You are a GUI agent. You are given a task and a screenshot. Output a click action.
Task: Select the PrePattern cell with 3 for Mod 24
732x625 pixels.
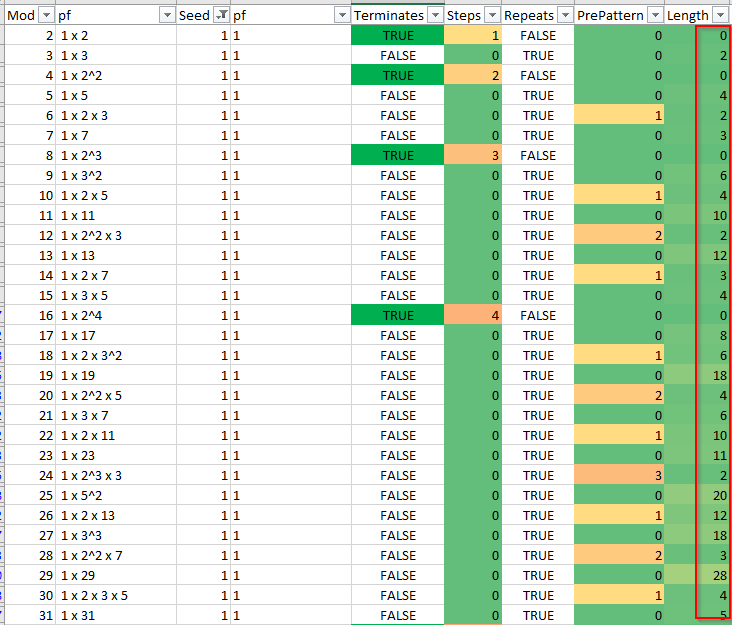click(x=619, y=476)
